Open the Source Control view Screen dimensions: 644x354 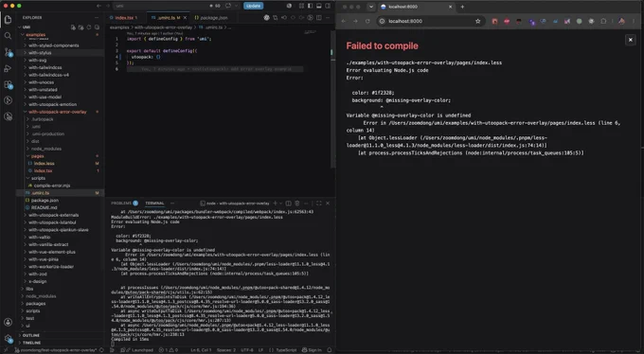point(8,52)
